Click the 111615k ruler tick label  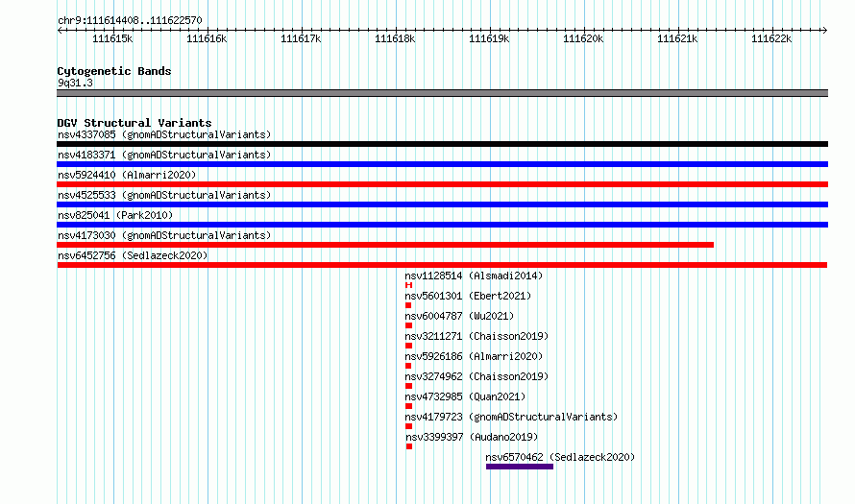point(112,38)
